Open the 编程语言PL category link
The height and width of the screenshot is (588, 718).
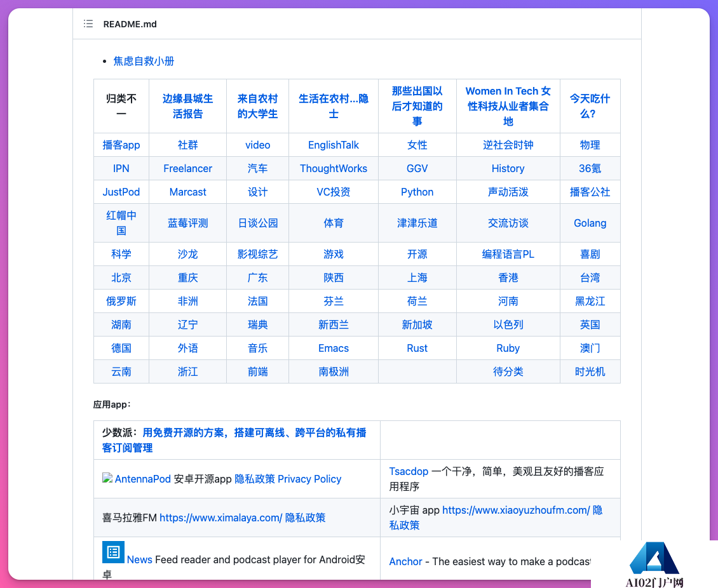(x=508, y=254)
